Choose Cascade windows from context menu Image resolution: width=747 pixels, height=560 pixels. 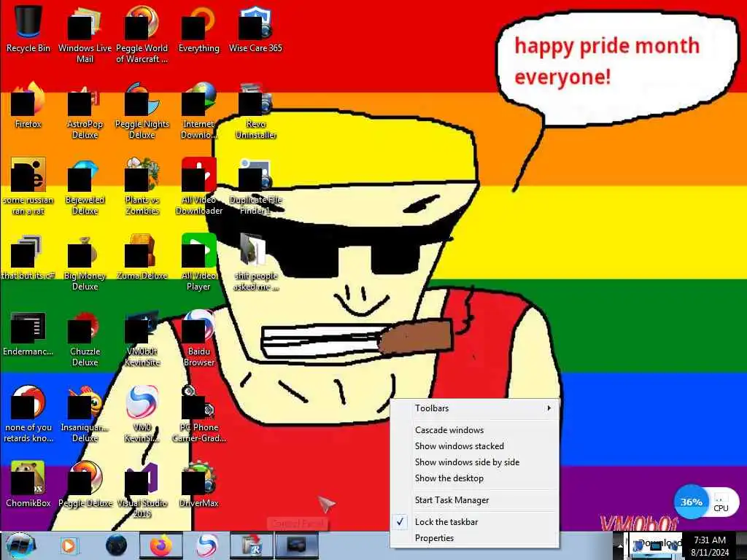coord(474,430)
